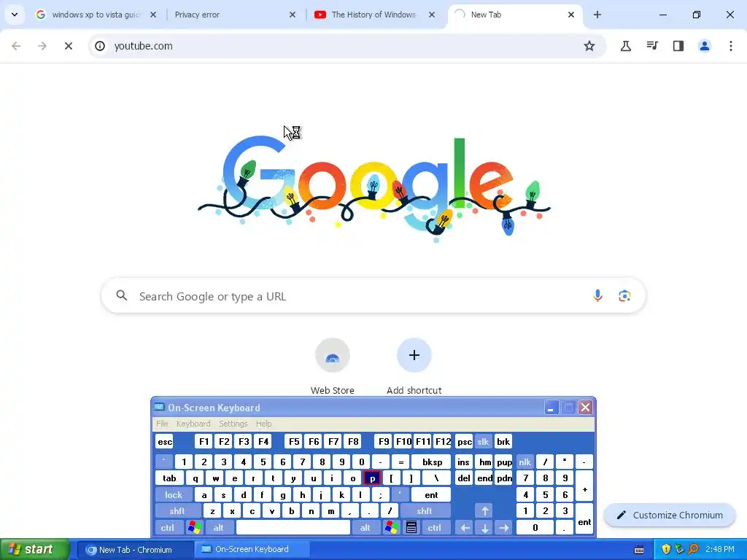Toggle the slk scroll lock key
Viewport: 747px width, 560px height.
[x=483, y=441]
